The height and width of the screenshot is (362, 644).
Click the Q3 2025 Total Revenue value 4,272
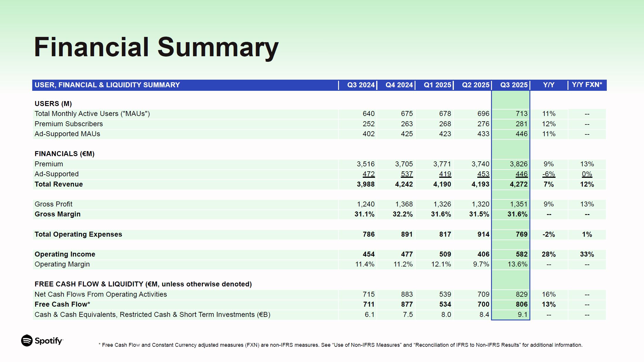click(518, 184)
